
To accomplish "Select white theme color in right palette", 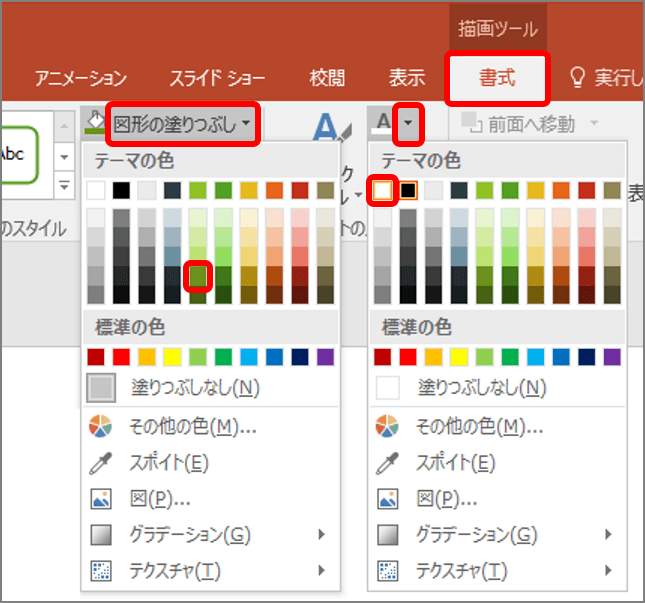I will (x=383, y=191).
